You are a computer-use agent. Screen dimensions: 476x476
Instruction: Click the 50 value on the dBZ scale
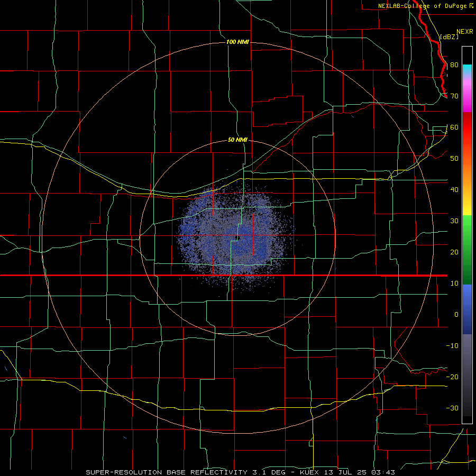pyautogui.click(x=454, y=159)
